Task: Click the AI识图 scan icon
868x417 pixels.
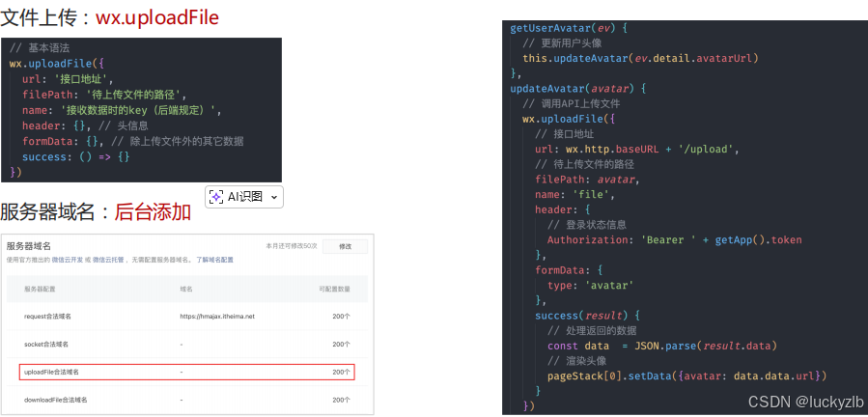Action: (x=216, y=197)
